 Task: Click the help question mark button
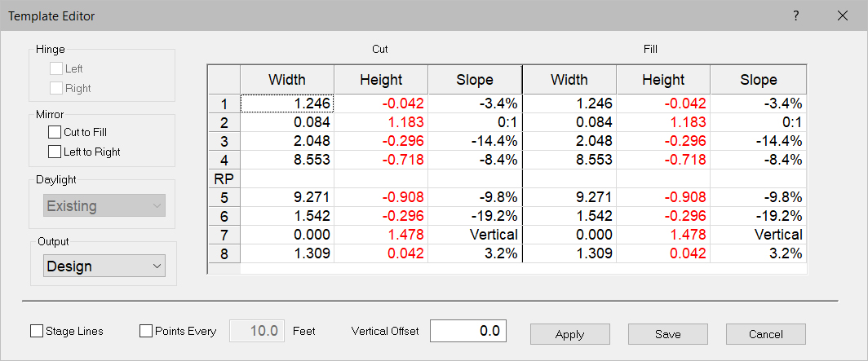[x=795, y=15]
